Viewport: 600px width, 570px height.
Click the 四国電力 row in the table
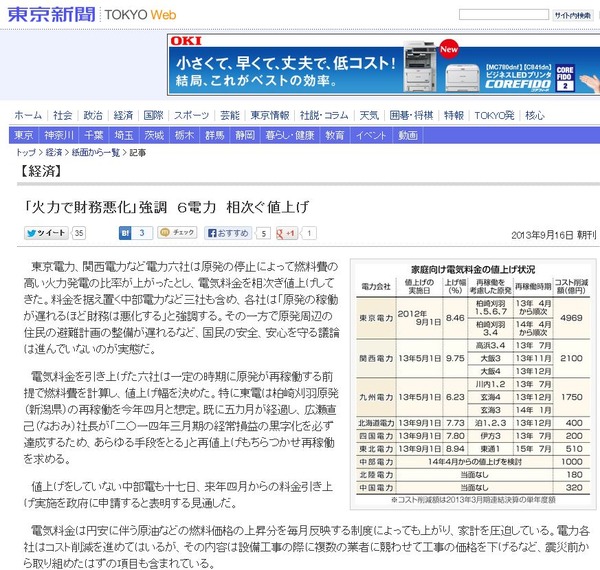(473, 436)
